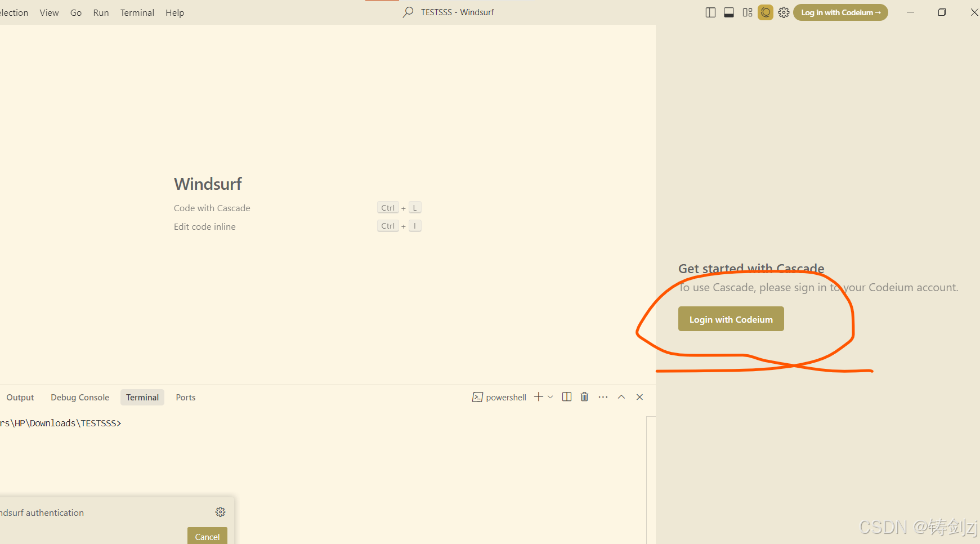Click search icon beside TESTSSS - Windsurf
980x544 pixels.
(x=408, y=12)
